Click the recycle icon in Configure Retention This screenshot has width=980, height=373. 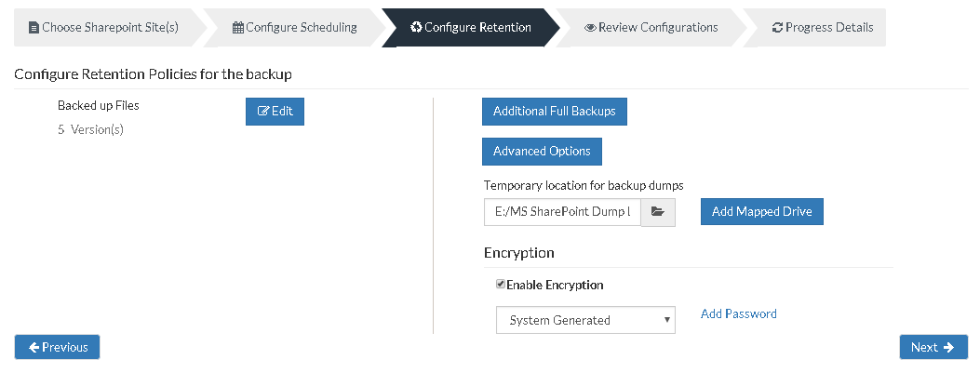416,28
